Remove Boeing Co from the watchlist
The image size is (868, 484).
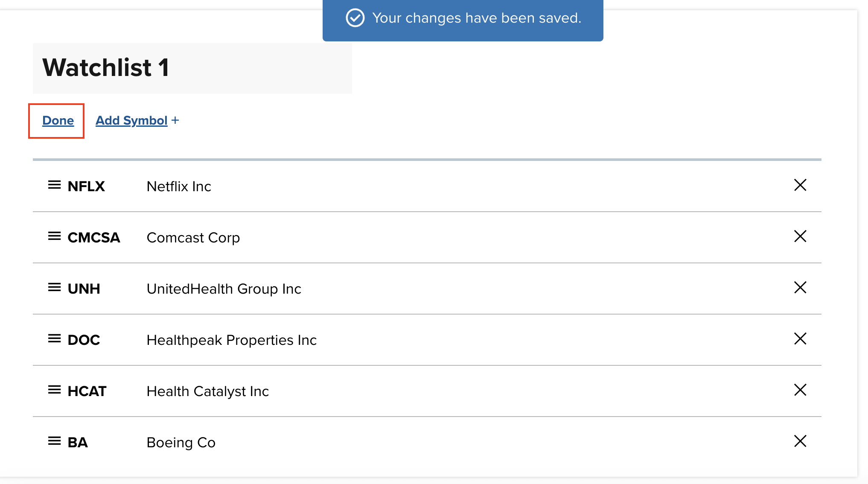click(800, 441)
